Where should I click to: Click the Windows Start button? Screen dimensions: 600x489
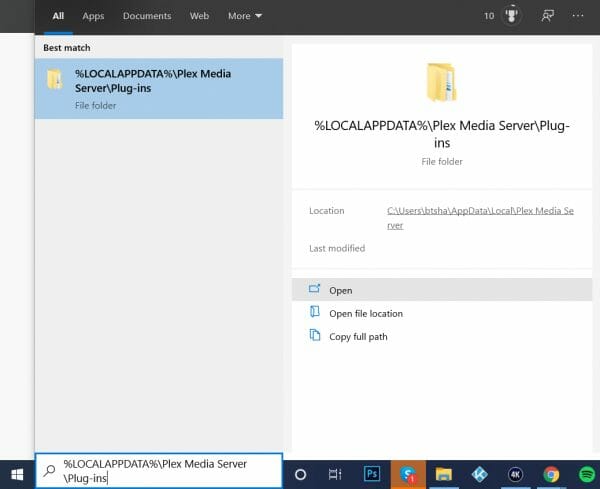point(17,474)
